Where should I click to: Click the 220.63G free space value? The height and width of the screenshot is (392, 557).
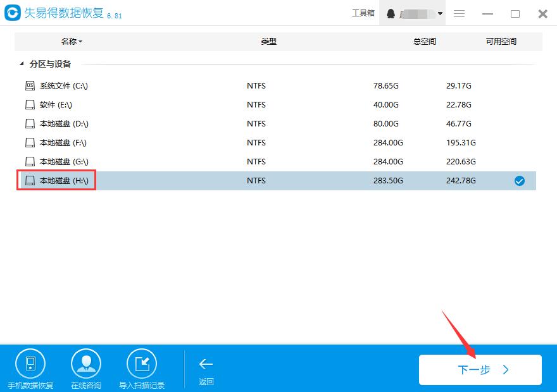tap(461, 162)
